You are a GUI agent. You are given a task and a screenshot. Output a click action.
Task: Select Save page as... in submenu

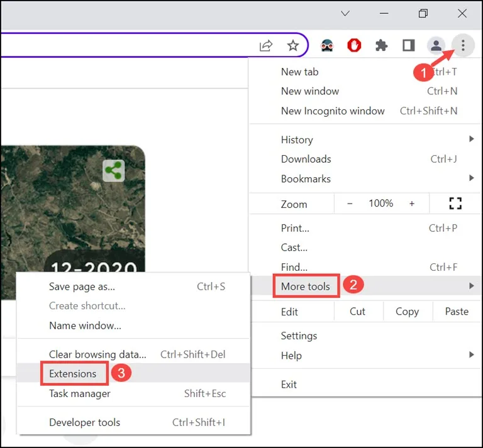(x=133, y=287)
